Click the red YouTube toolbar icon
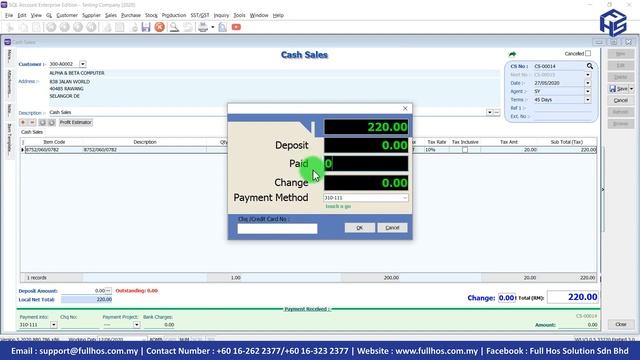 click(236, 27)
